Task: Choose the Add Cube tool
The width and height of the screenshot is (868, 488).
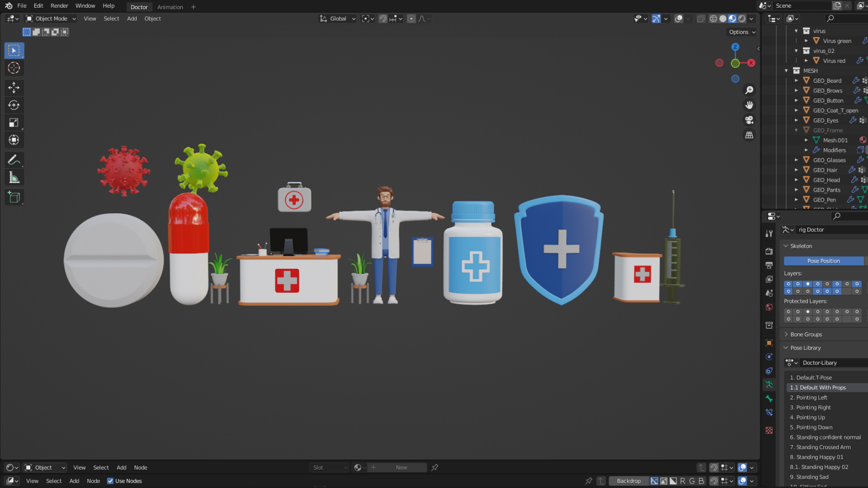Action: tap(14, 197)
